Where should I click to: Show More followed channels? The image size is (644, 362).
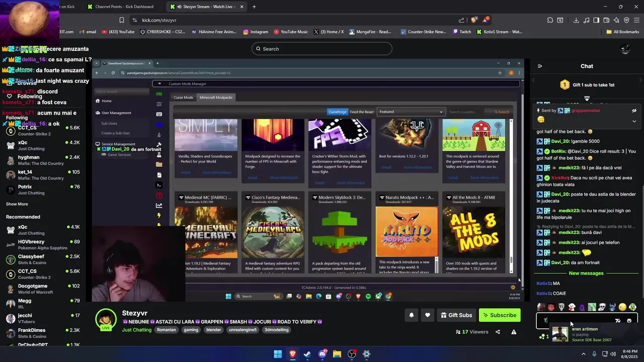coord(17,204)
